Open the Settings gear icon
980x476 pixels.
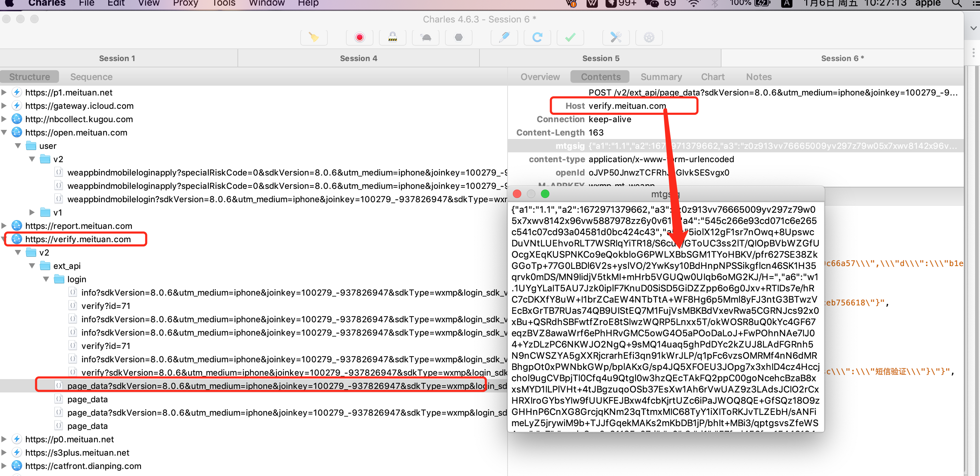point(649,37)
